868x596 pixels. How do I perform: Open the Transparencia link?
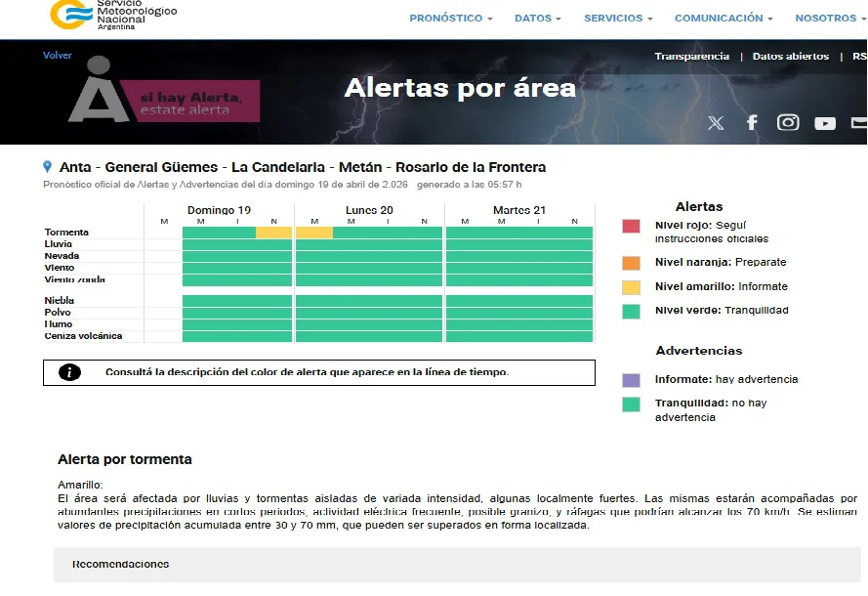click(691, 56)
